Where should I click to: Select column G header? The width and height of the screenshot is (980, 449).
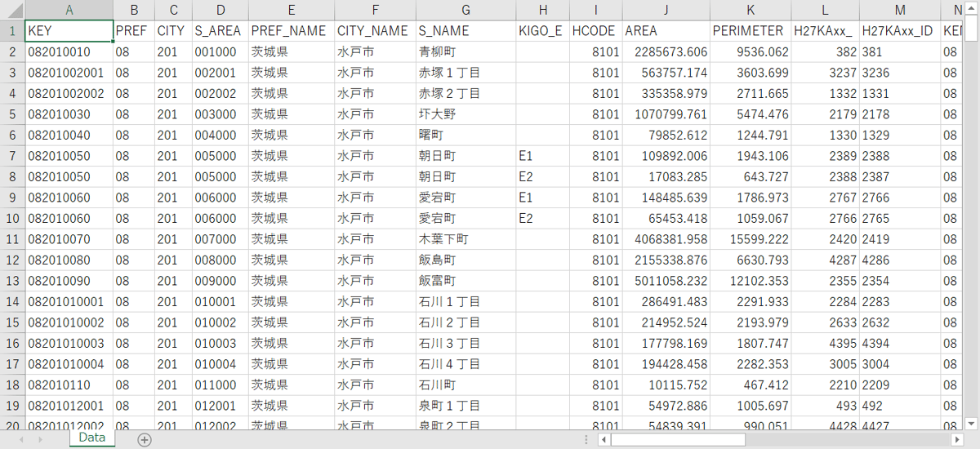(465, 10)
